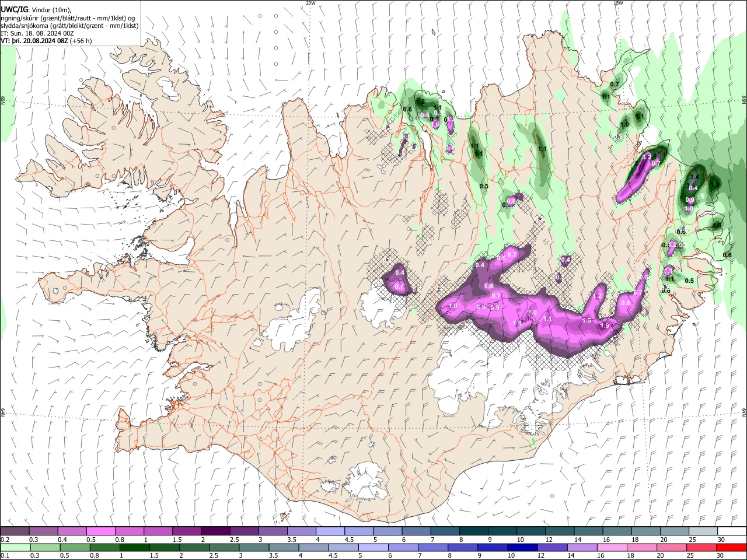Click the '0.2' legend scale label
The image size is (747, 560).
pos(5,540)
